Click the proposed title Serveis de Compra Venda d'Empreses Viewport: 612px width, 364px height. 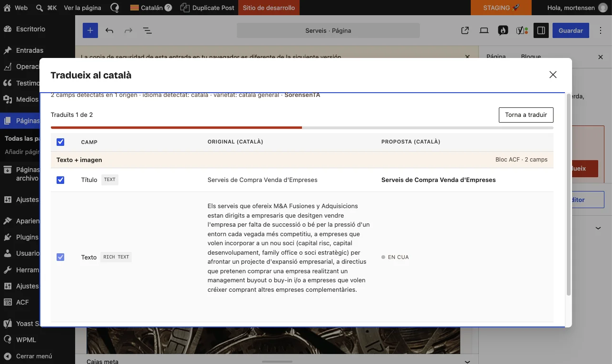click(x=438, y=180)
